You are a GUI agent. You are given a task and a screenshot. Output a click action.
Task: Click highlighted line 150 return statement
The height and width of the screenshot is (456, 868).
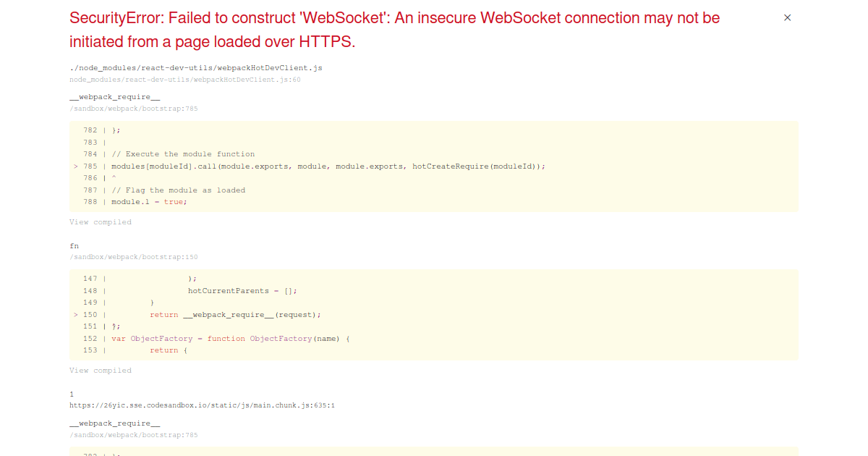pyautogui.click(x=235, y=315)
